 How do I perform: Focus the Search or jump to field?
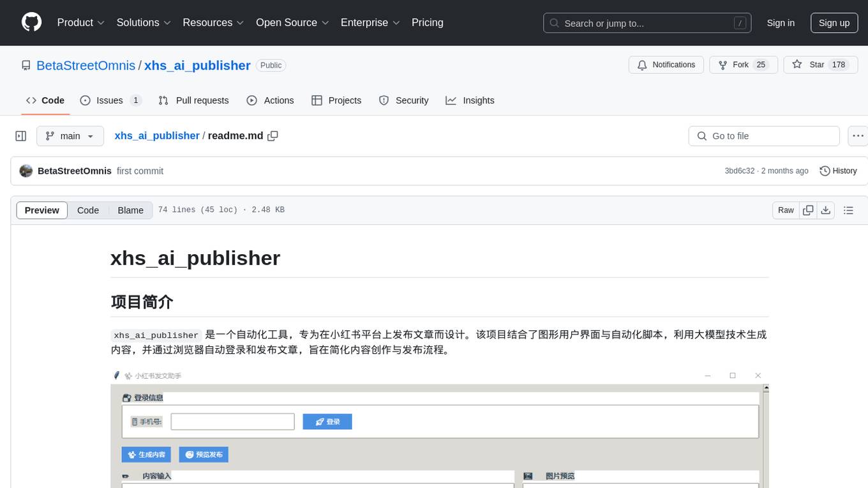click(x=648, y=23)
